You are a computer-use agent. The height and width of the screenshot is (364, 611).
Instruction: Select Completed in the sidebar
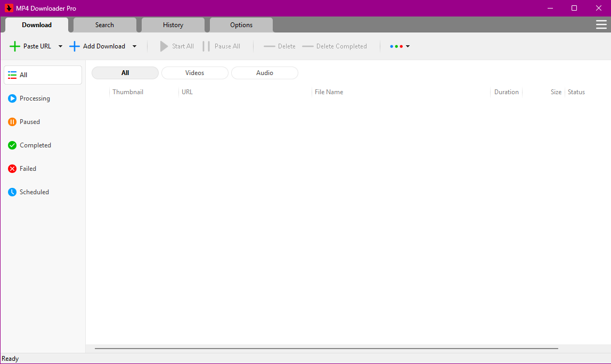click(x=43, y=145)
